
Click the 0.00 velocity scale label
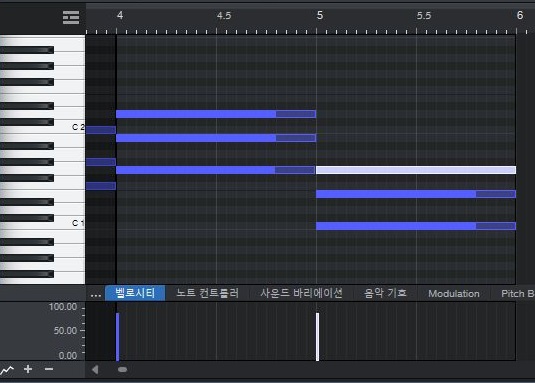pos(68,355)
